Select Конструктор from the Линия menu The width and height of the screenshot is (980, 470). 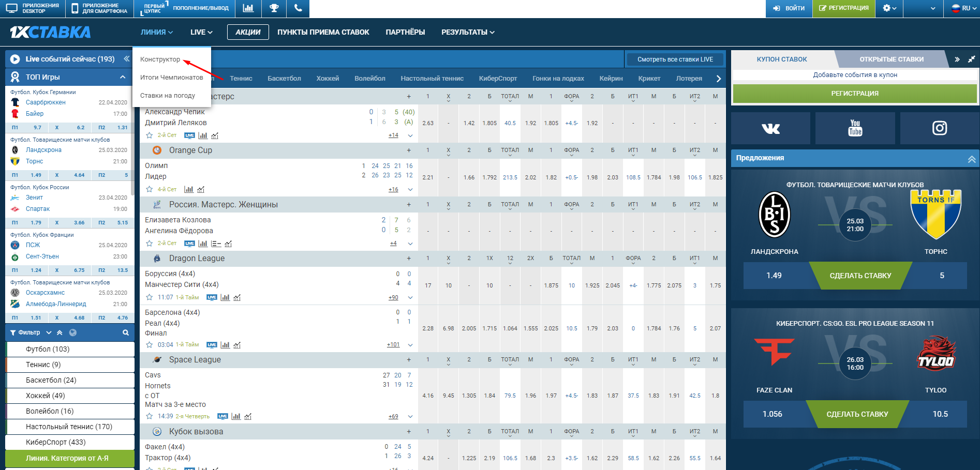coord(160,59)
